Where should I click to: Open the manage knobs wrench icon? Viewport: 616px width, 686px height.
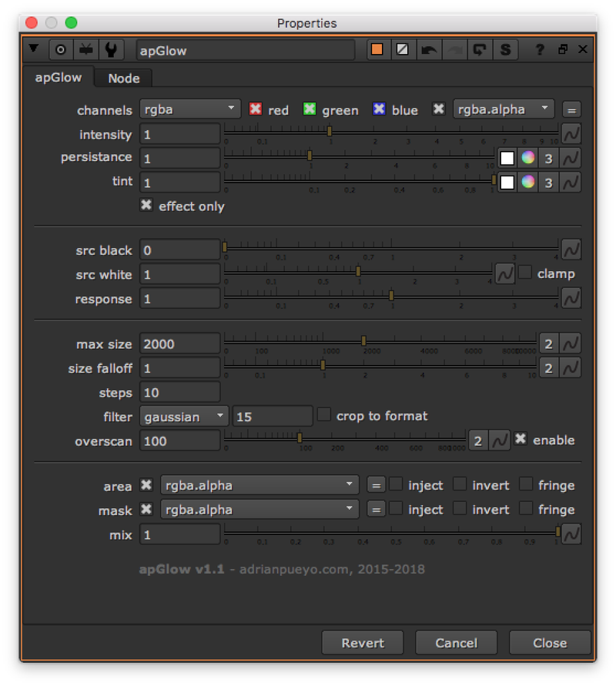(111, 49)
